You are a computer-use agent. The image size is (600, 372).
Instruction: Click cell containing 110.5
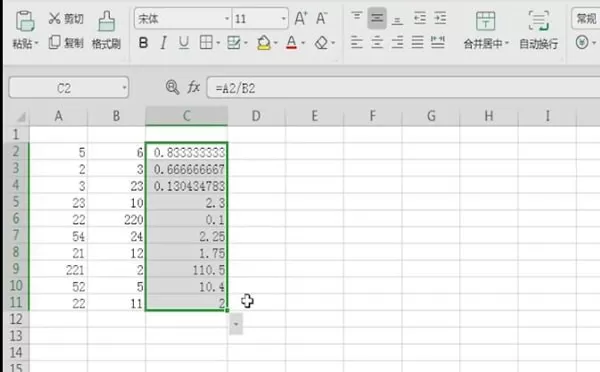coord(187,270)
